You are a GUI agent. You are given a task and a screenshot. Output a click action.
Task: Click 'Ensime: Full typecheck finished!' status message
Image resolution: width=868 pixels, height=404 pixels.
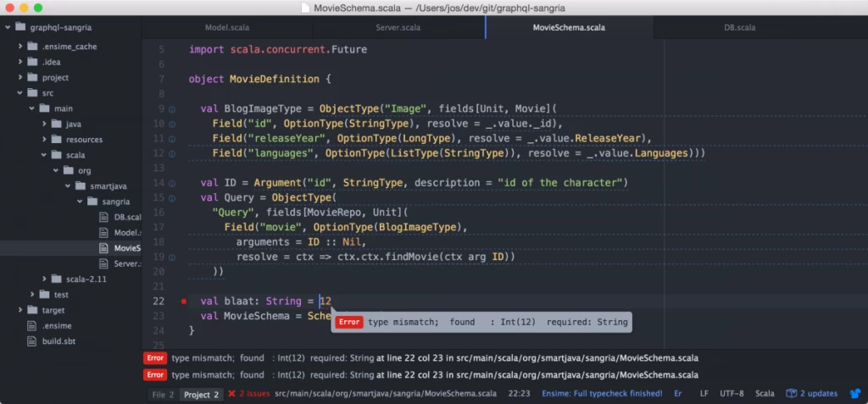(x=602, y=394)
